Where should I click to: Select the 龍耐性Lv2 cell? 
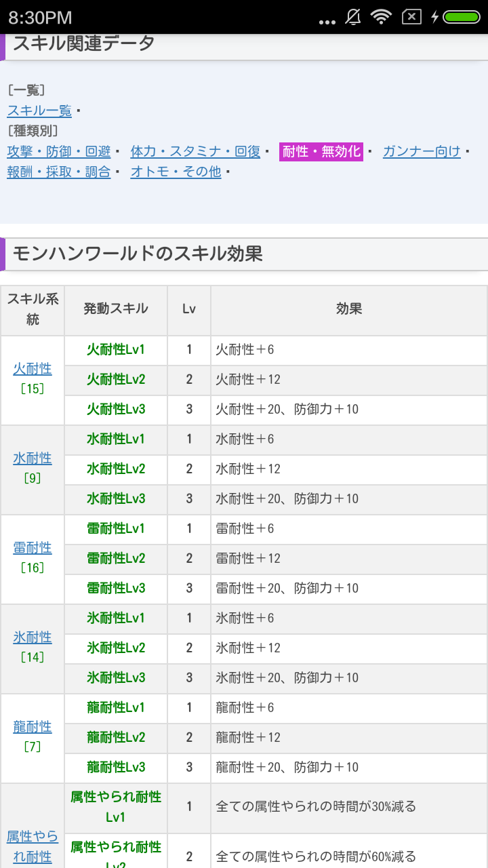tap(116, 738)
